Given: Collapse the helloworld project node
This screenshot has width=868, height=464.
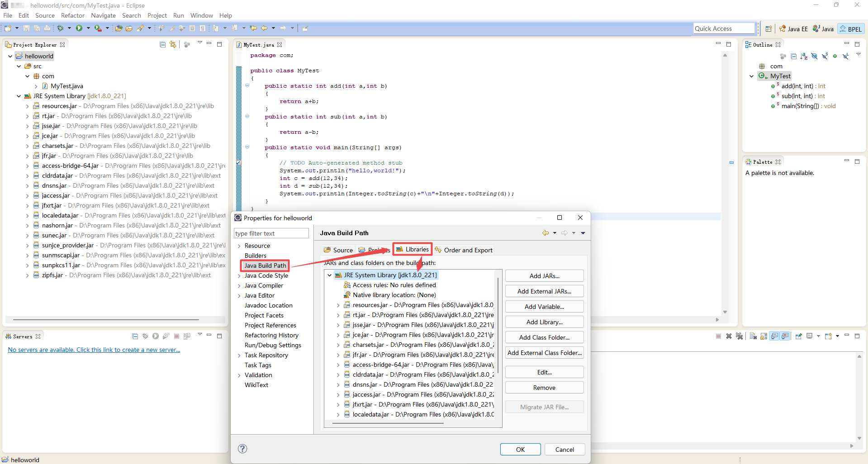Looking at the screenshot, I should click(x=10, y=56).
